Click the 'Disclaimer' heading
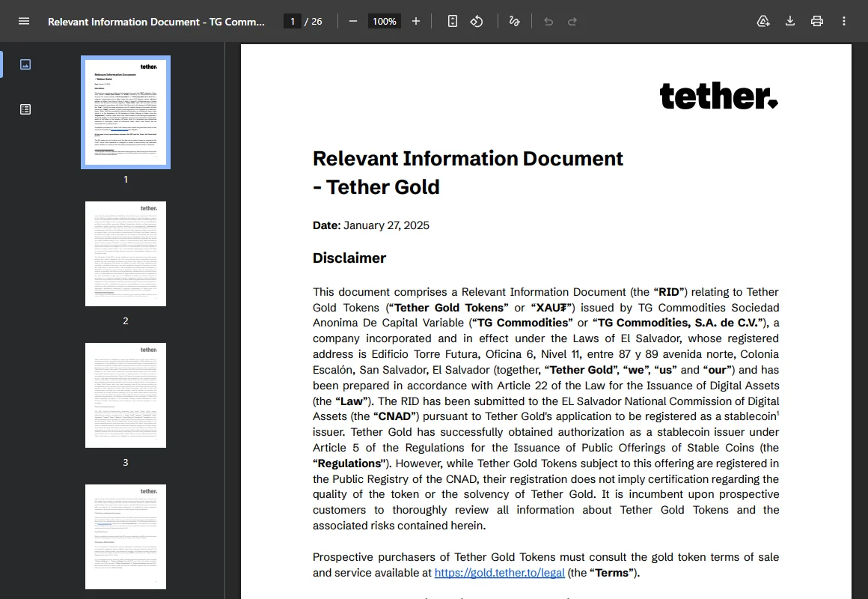The image size is (868, 599). coord(349,258)
